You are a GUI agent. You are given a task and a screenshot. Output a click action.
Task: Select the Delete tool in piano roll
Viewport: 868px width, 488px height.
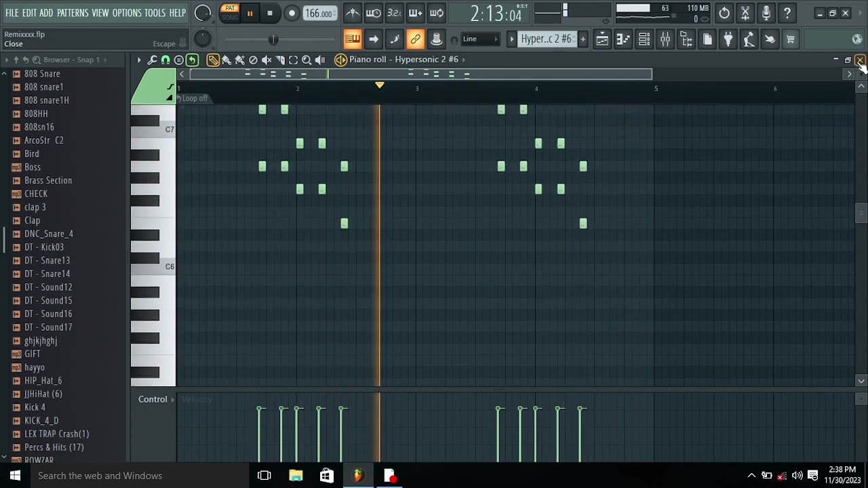click(x=253, y=60)
